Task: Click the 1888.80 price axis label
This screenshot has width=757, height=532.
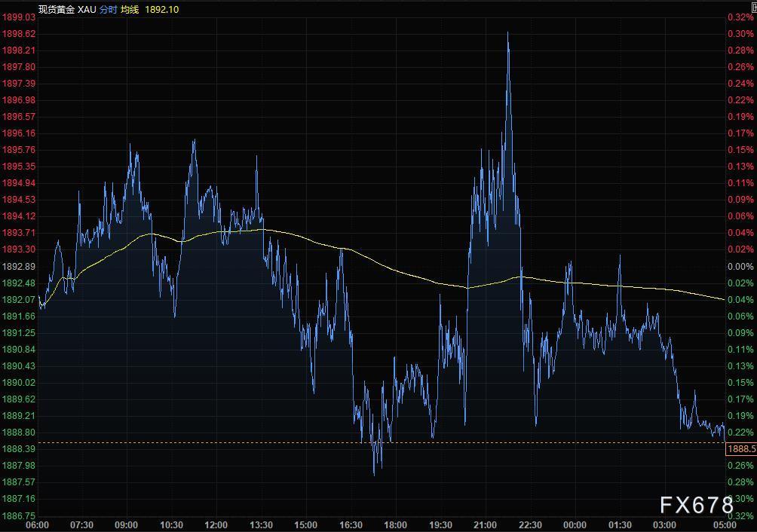Action: click(19, 433)
